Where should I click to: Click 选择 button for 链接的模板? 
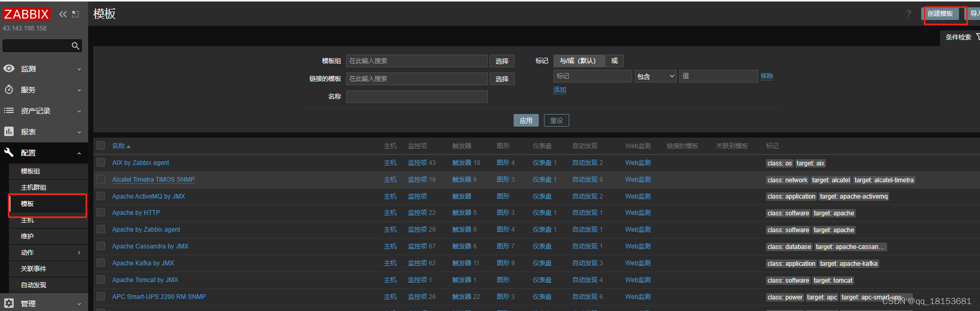click(x=502, y=79)
